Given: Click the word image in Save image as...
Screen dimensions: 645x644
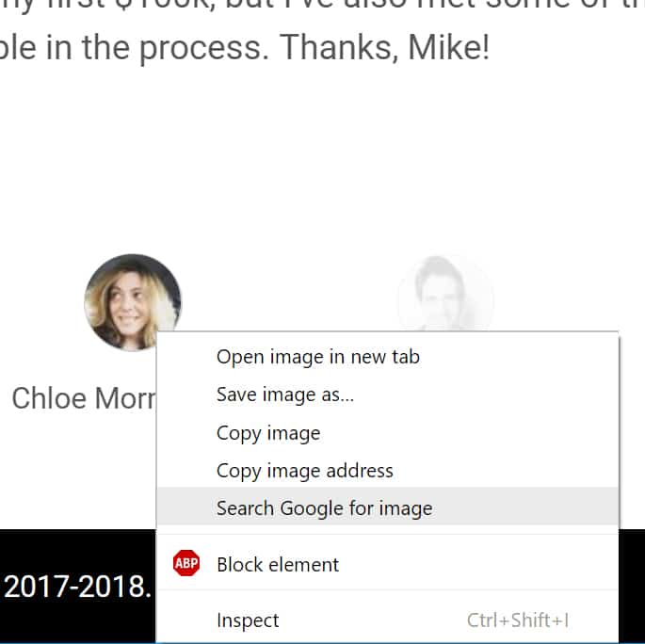Looking at the screenshot, I should tap(290, 394).
